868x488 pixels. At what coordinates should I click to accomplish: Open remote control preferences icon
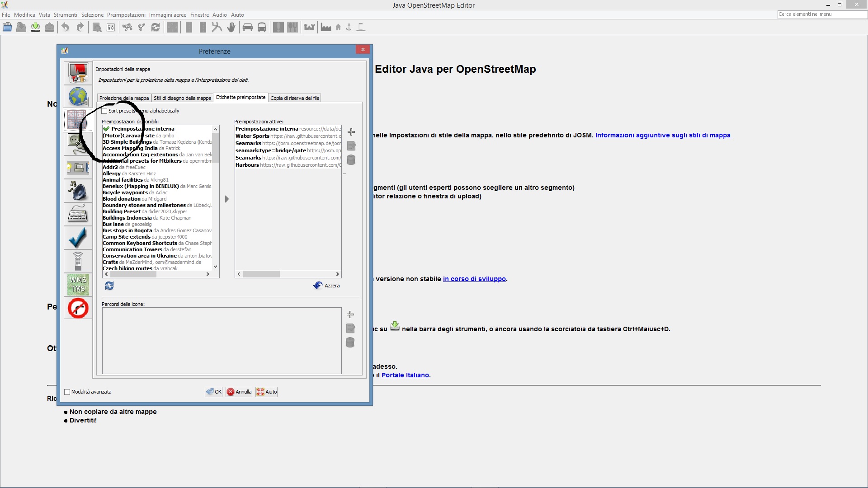(78, 261)
